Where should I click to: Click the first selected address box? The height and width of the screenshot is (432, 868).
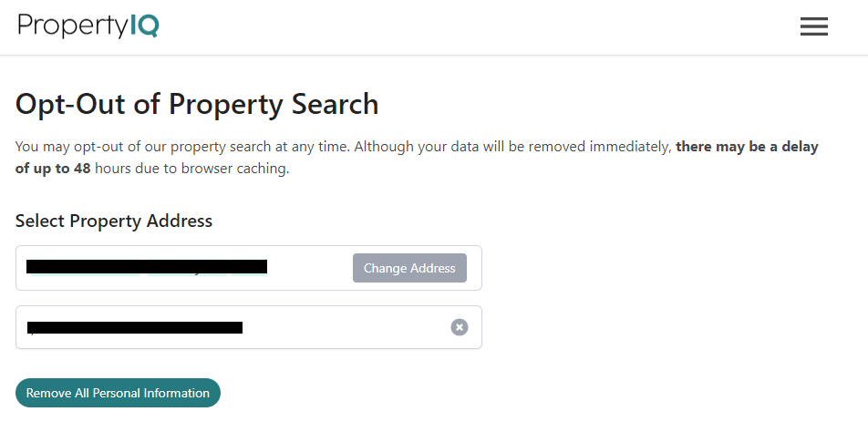(310, 268)
